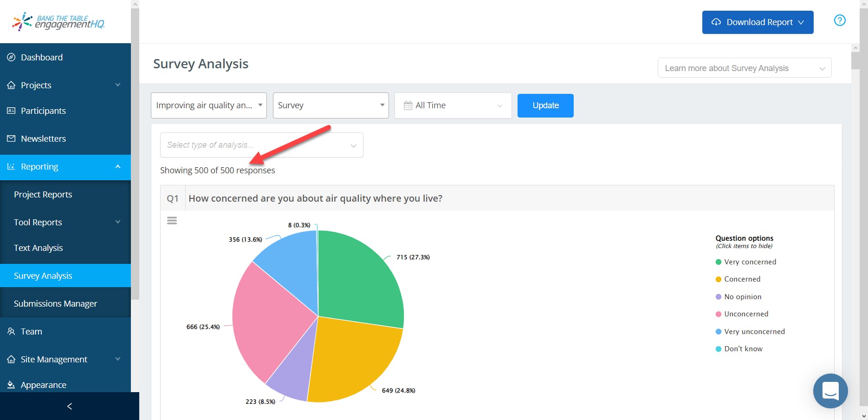Image resolution: width=868 pixels, height=420 pixels.
Task: Open the 'Select type of analysis' dropdown
Action: (x=261, y=145)
